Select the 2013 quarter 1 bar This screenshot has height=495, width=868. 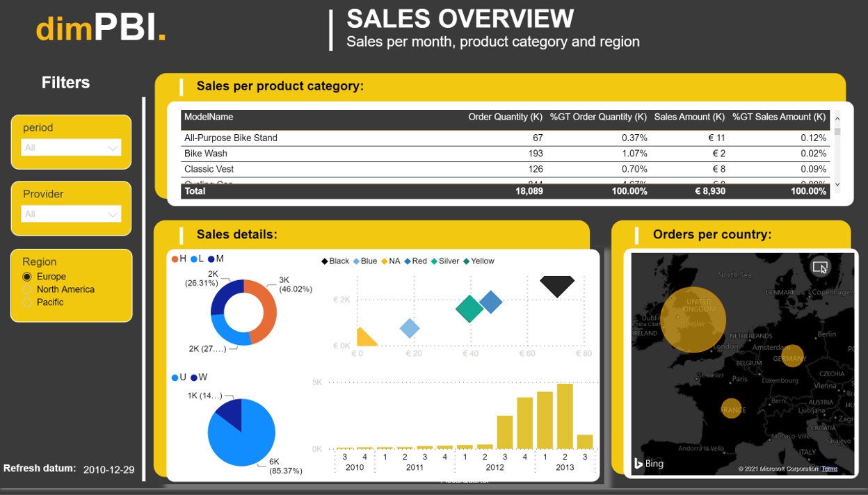pos(545,421)
